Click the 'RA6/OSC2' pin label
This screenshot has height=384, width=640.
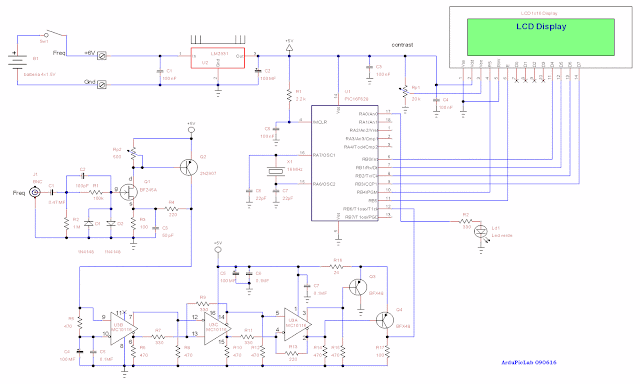[x=324, y=184]
